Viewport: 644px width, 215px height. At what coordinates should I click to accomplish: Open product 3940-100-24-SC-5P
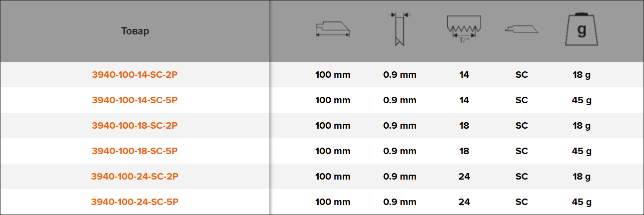[x=135, y=202]
